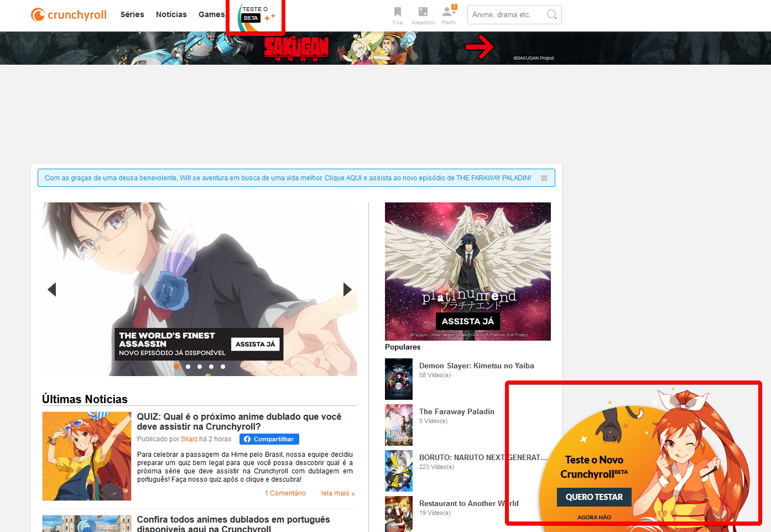The image size is (771, 532).
Task: Open BORUTO: NARUTO NEXT GENERATIONS title
Action: tap(483, 457)
